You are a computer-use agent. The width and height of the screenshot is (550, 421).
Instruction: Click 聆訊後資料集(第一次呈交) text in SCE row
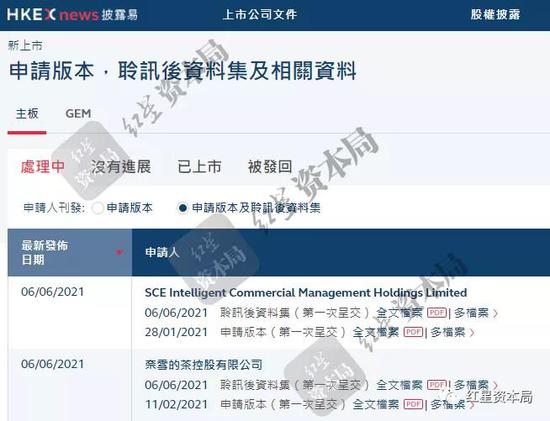tap(295, 313)
